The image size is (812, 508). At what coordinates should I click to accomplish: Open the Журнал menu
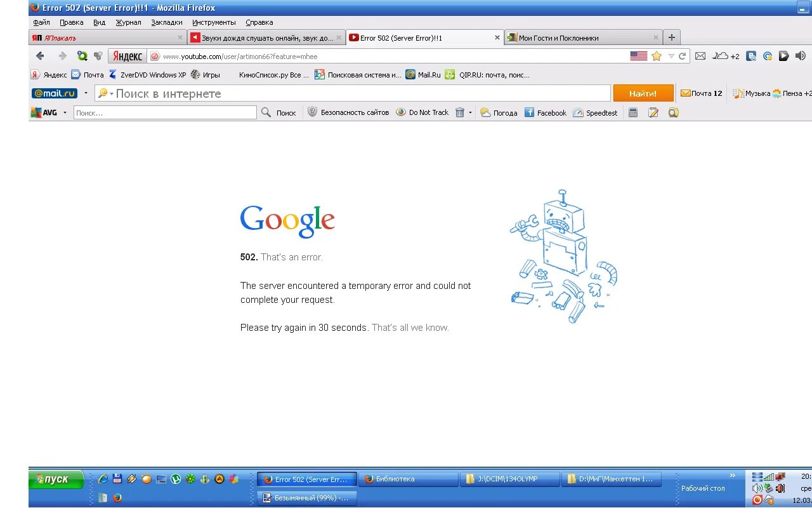[128, 22]
